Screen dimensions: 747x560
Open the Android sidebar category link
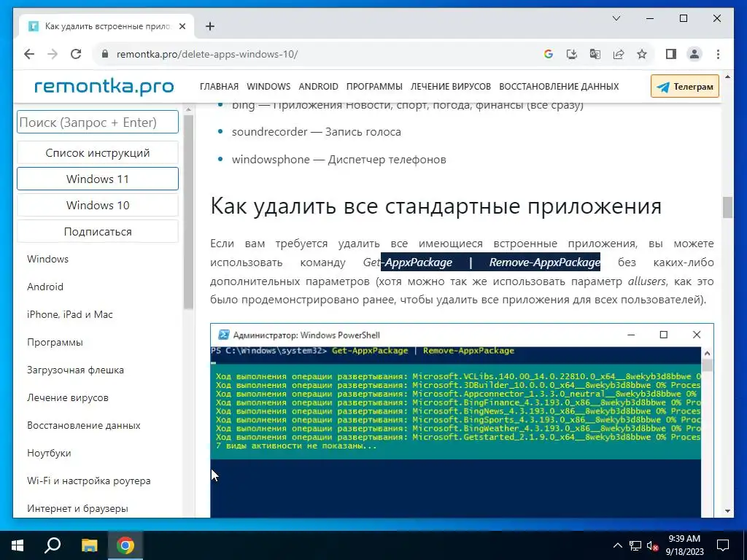pyautogui.click(x=45, y=287)
